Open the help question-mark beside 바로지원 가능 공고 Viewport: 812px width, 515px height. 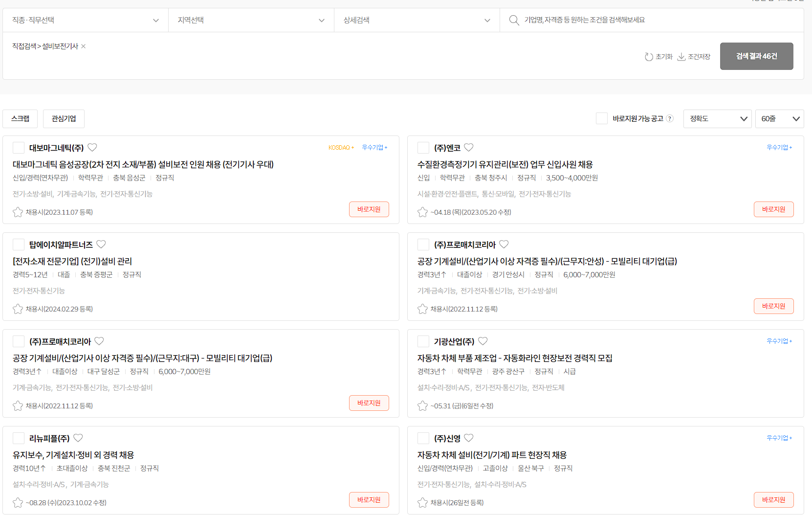tap(669, 118)
